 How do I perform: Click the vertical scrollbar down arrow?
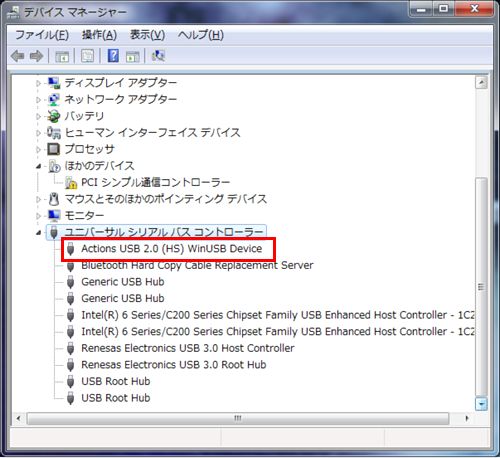tap(481, 404)
